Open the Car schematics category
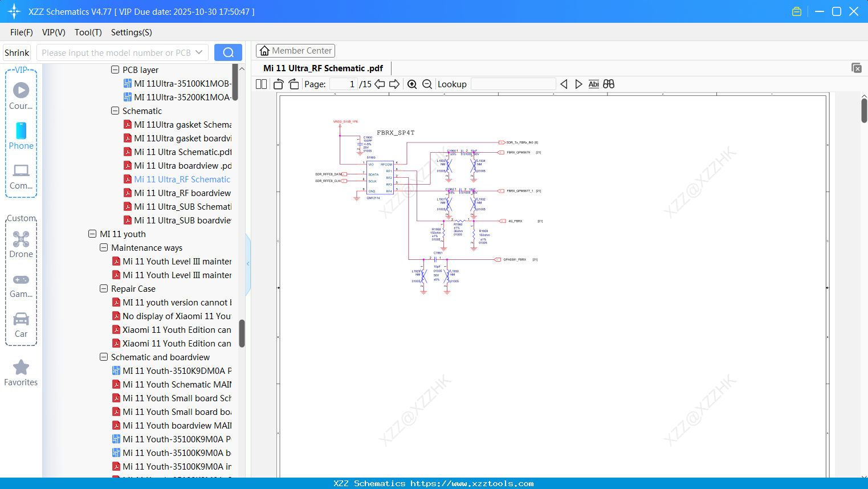Viewport: 868px width, 489px height. [21, 322]
